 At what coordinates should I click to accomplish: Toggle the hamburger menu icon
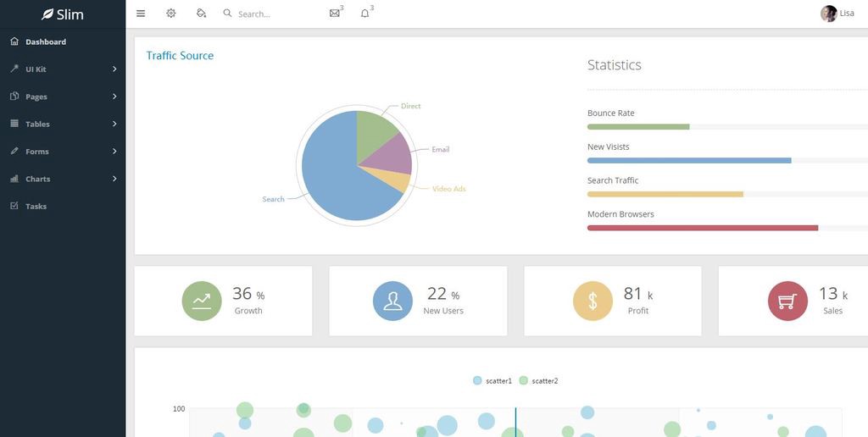click(x=141, y=14)
